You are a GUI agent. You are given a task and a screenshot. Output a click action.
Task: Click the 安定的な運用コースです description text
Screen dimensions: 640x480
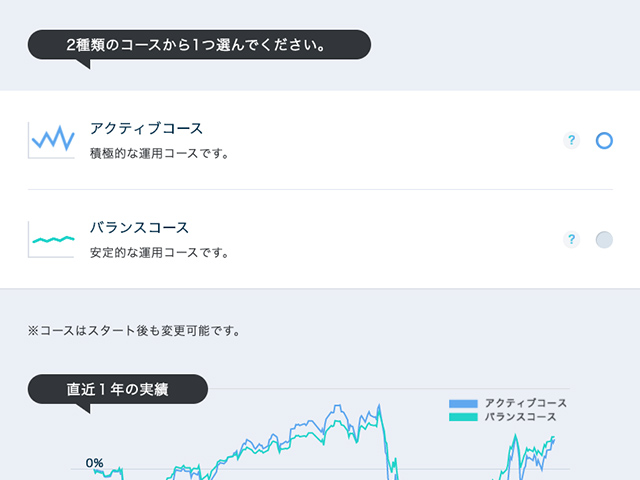[159, 253]
